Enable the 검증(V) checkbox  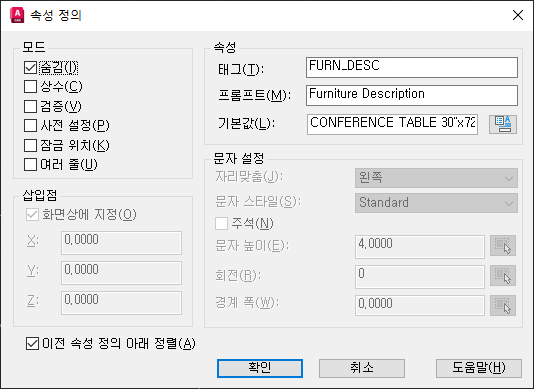tap(31, 106)
